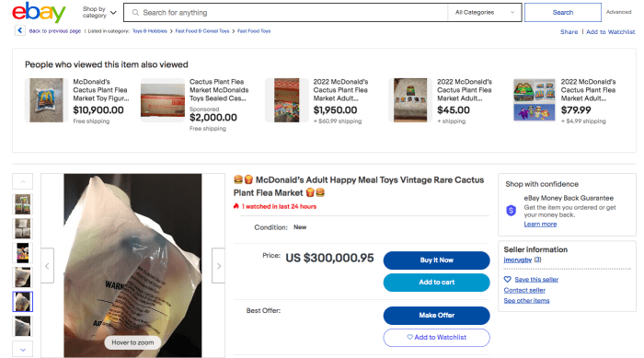Open the Fast Food Toys breadcrumb

(254, 30)
